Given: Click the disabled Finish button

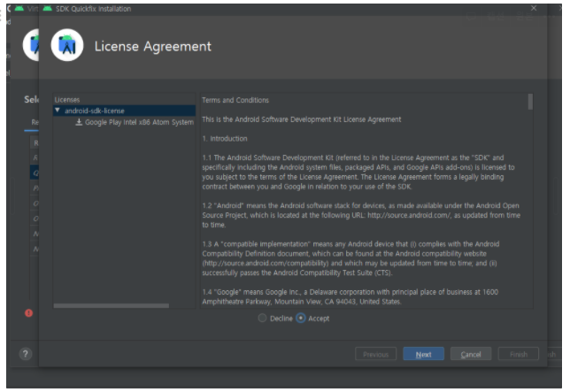Looking at the screenshot, I should pyautogui.click(x=519, y=354).
